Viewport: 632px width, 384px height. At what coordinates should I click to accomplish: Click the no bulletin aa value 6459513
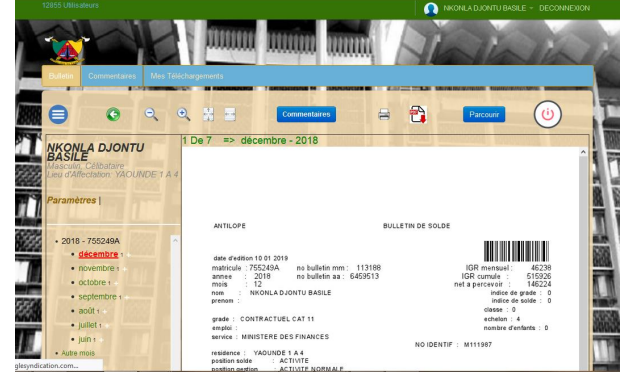click(x=364, y=276)
